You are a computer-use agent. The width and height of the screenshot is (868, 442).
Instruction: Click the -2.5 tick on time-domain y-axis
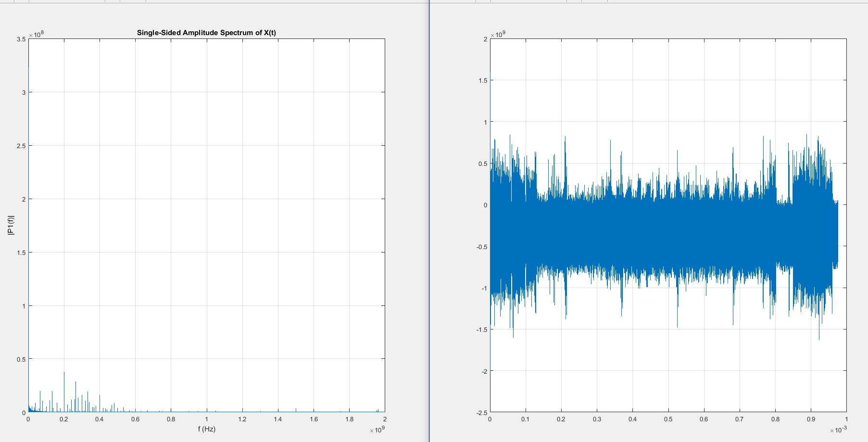pos(482,413)
